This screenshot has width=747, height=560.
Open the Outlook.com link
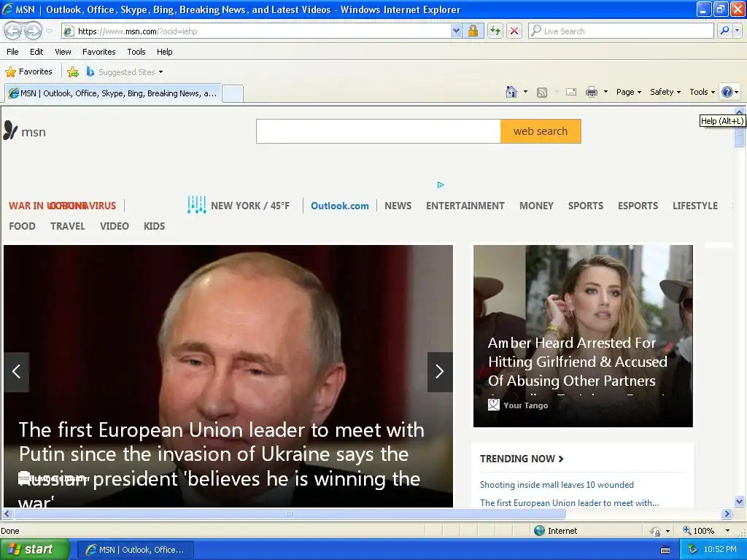(340, 206)
